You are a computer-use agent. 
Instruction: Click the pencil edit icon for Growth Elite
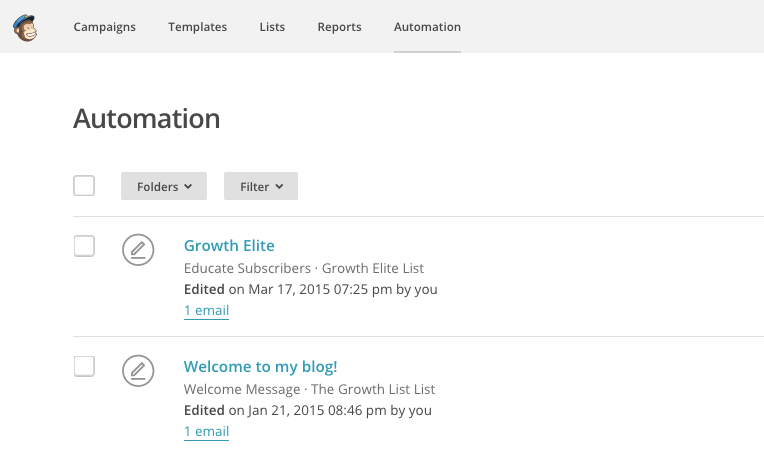pyautogui.click(x=138, y=250)
